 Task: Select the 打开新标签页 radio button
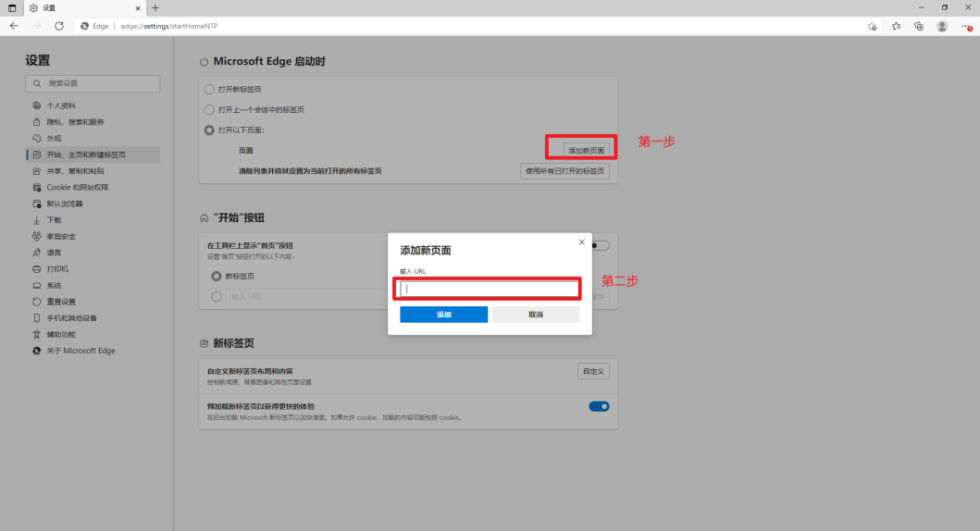tap(209, 89)
